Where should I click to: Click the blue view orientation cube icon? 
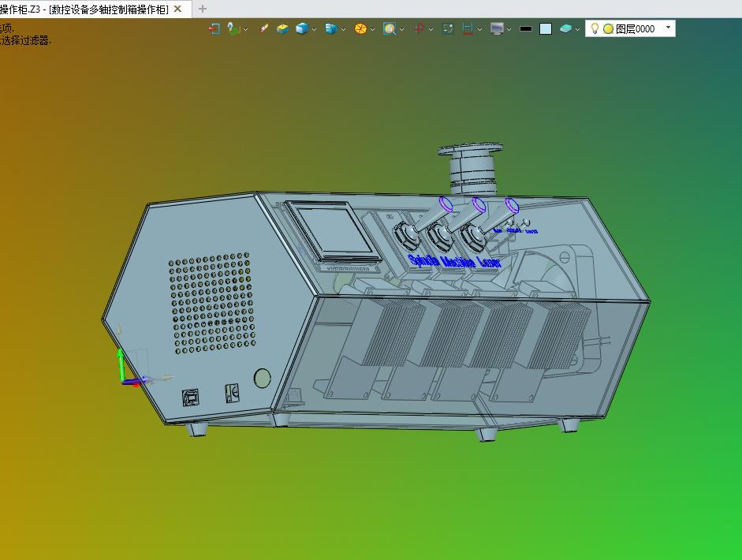330,29
